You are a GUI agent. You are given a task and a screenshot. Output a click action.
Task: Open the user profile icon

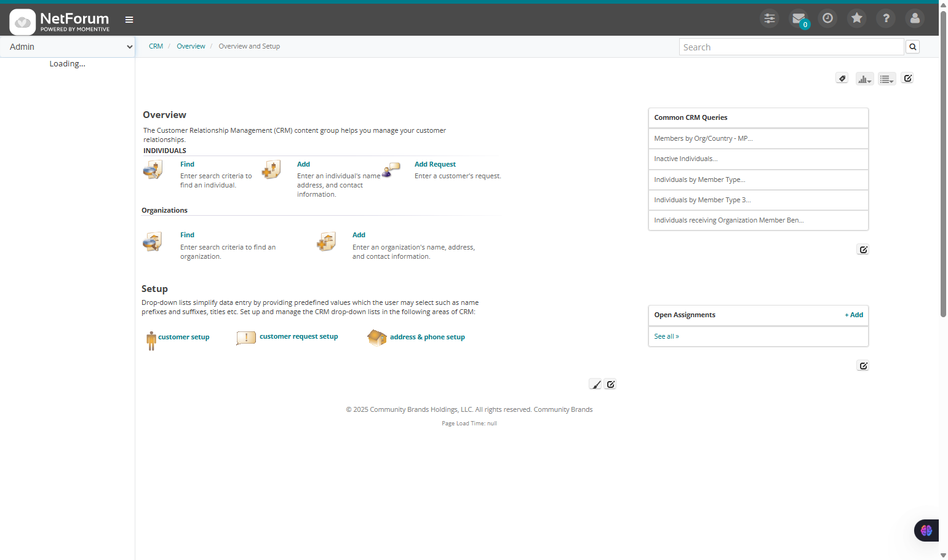(x=915, y=18)
